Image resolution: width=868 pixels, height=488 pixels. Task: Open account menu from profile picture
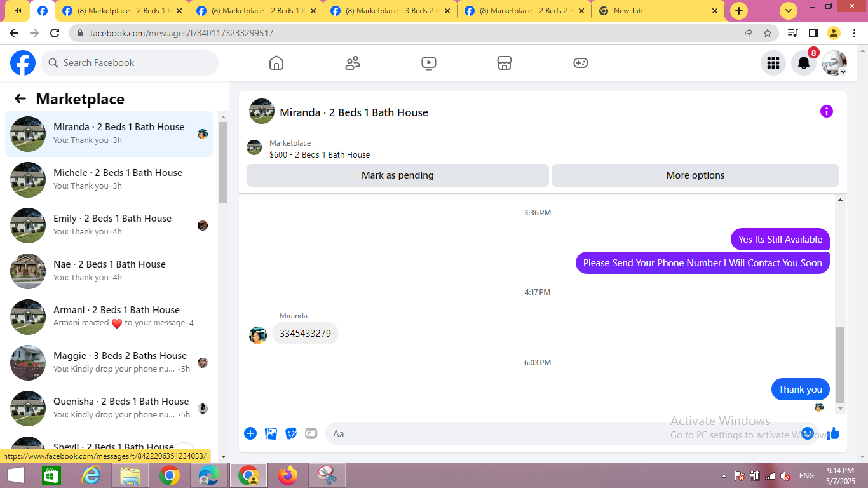tap(834, 63)
